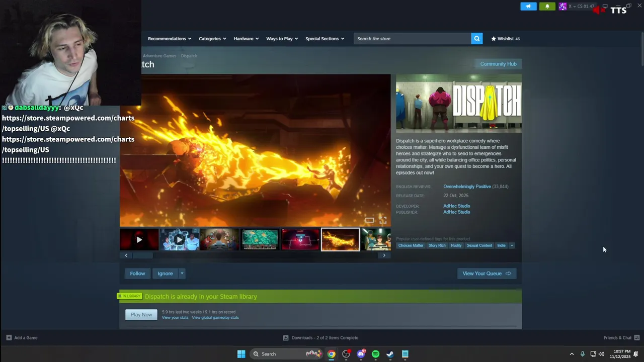Click the Ignore button
644x362 pixels.
pos(165,274)
